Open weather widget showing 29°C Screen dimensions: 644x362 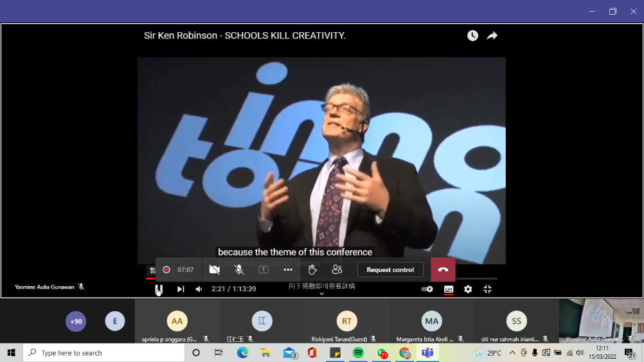click(487, 353)
